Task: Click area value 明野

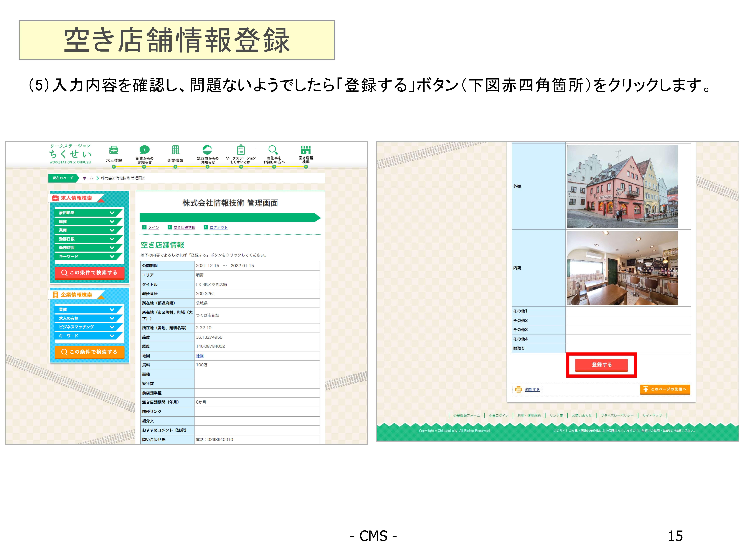Action: (x=200, y=275)
